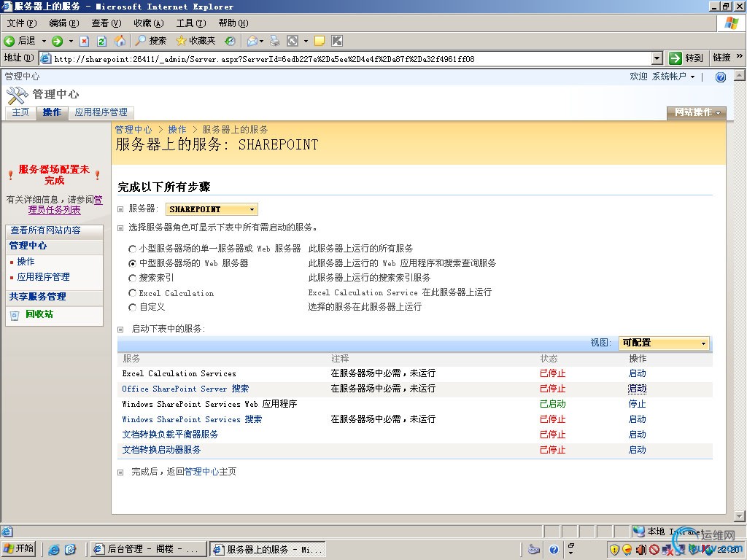
Task: Click the Mail envelope toolbar icon
Action: (252, 41)
